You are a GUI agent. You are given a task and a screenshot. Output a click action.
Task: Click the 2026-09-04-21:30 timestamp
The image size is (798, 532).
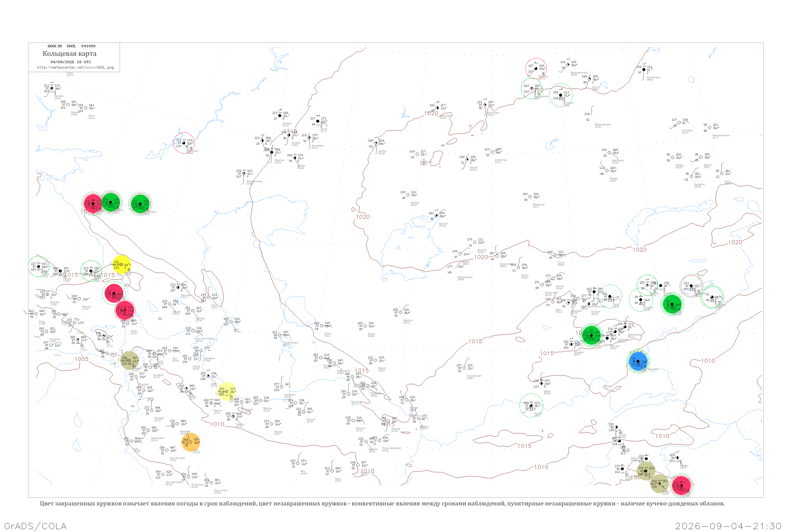[x=729, y=526]
